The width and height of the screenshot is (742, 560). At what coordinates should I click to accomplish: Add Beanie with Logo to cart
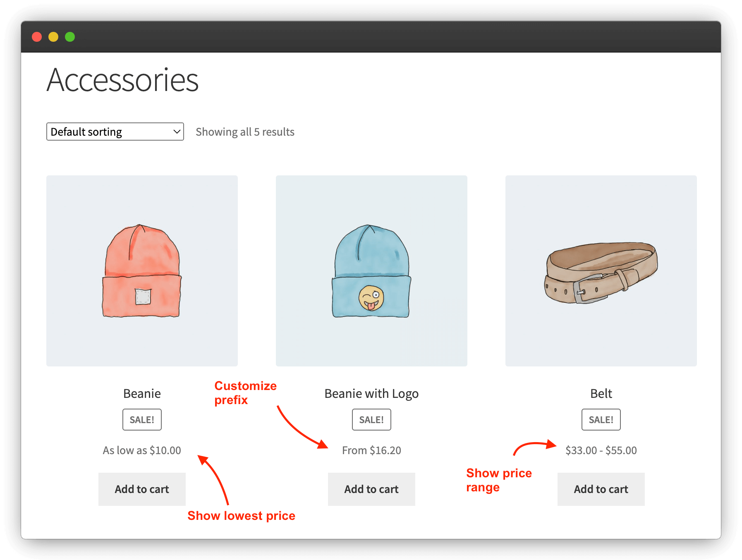click(x=371, y=489)
